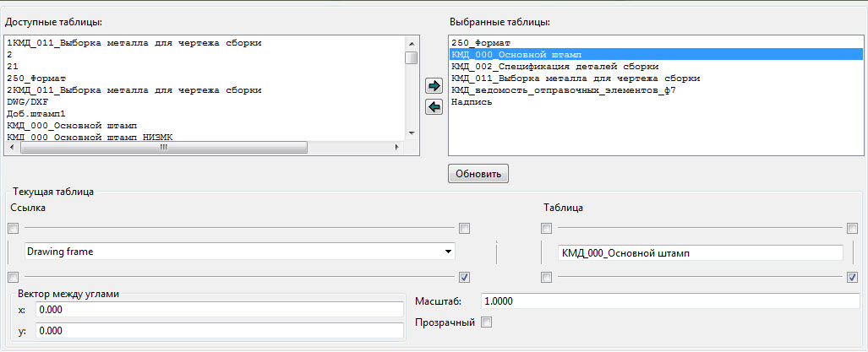This screenshot has width=868, height=352.
Task: Enable the Прозрачный checkbox
Action: (x=486, y=322)
